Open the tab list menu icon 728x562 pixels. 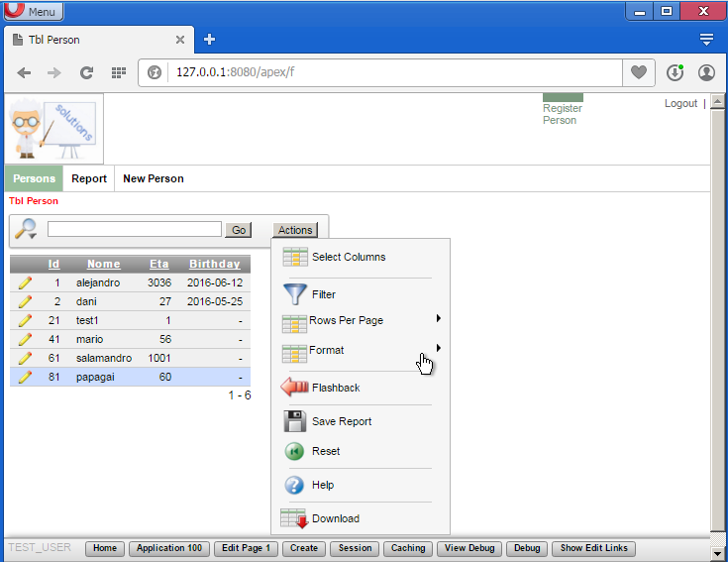pyautogui.click(x=706, y=40)
